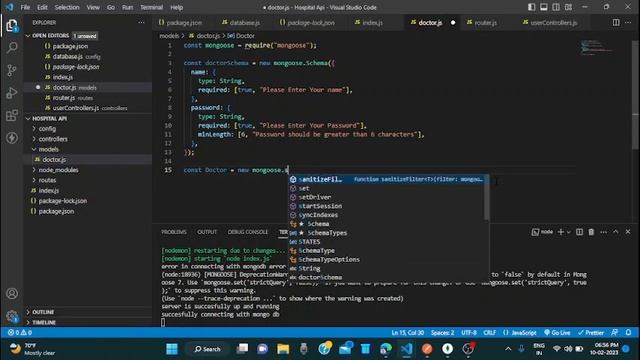Split the editor to the right
640x360 pixels.
[616, 22]
